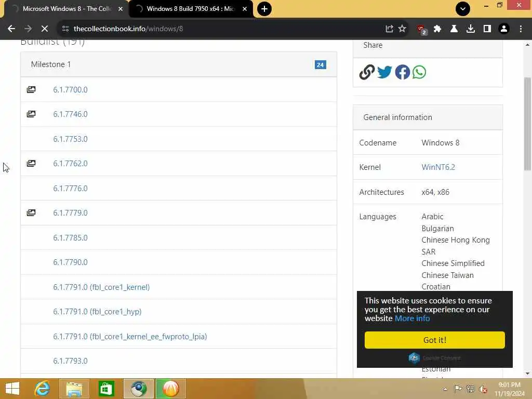532x399 pixels.
Task: Open the taskbar clock and date
Action: pos(509,389)
